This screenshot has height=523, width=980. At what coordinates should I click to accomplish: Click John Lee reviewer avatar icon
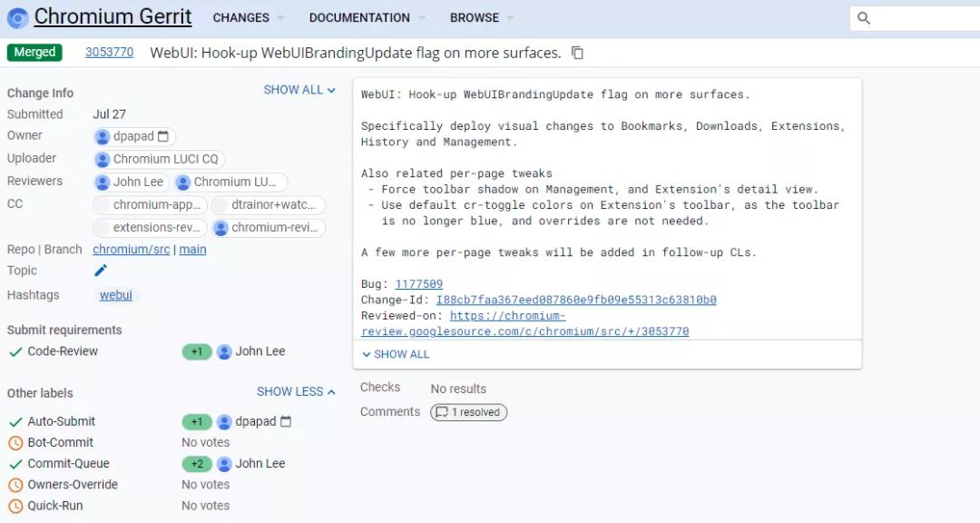pyautogui.click(x=103, y=182)
